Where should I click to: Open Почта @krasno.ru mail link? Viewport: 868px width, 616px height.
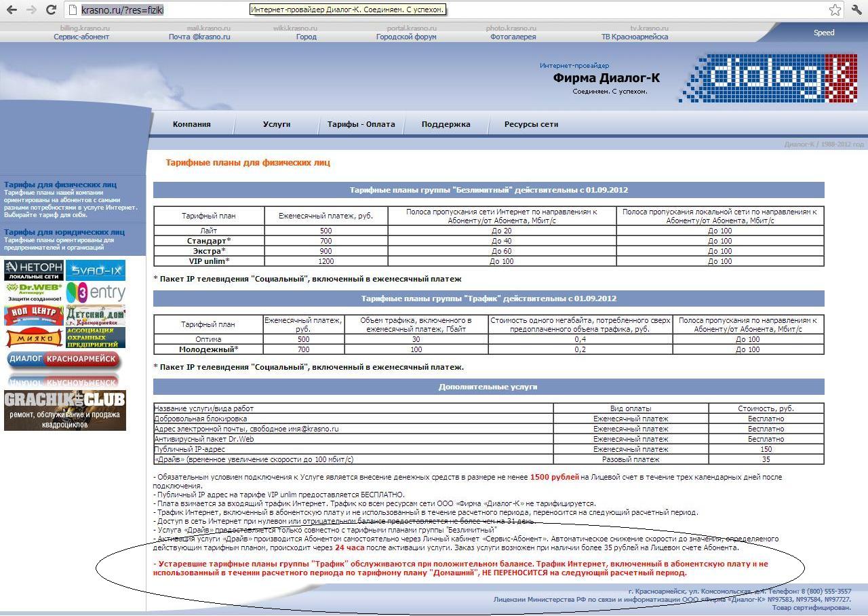pos(199,37)
